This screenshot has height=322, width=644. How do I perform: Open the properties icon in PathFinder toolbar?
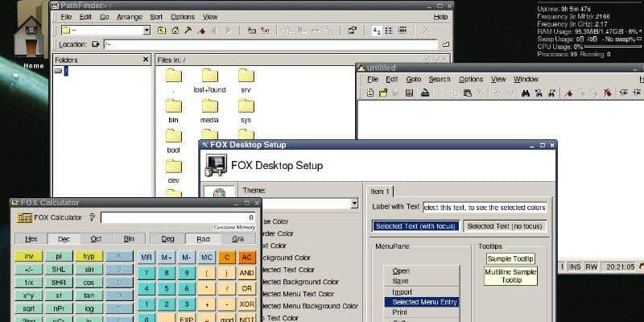pos(352,31)
